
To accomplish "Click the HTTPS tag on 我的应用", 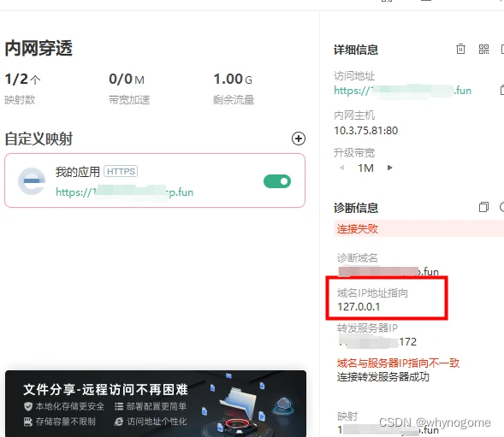I will [121, 171].
